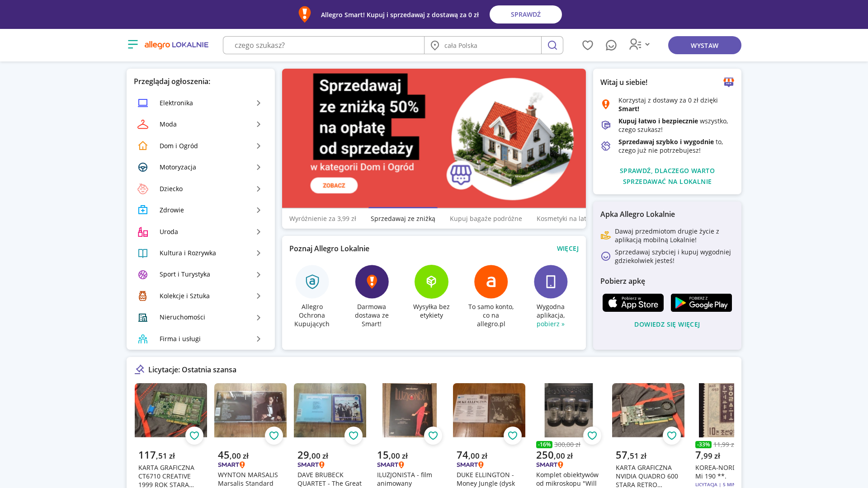Favorite the DAVE BRUBECK QUARTET listing
This screenshot has height=488, width=868.
354,436
